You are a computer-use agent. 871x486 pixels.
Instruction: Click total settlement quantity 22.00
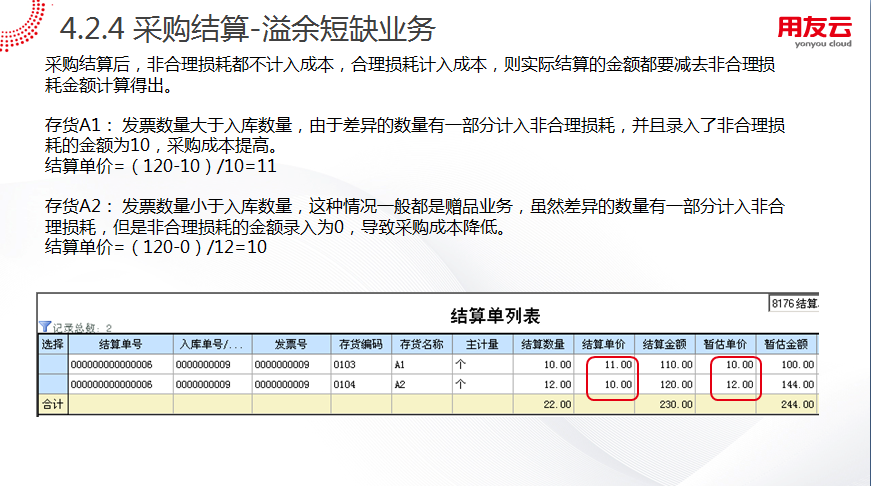pos(543,404)
